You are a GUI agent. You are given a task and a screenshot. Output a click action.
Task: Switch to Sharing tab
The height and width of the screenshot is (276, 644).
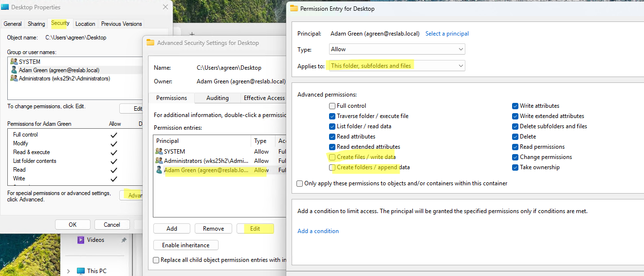click(37, 24)
